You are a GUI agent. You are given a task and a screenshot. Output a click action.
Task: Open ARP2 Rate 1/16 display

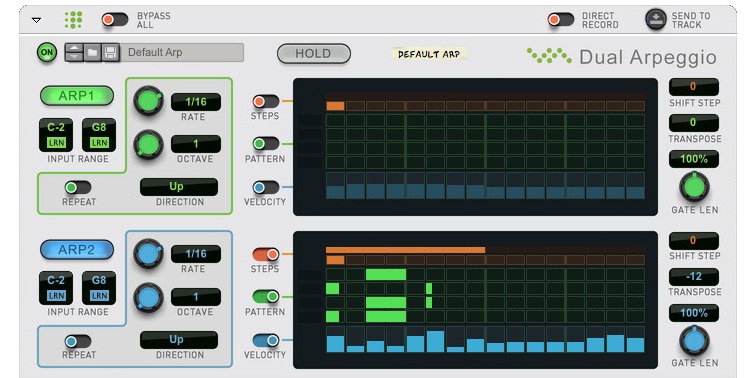pyautogui.click(x=196, y=254)
